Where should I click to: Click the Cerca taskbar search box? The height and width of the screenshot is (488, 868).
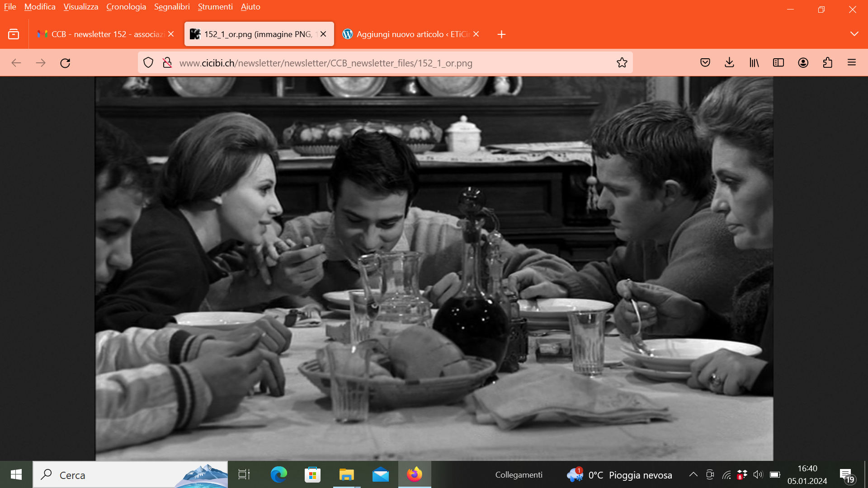(x=130, y=474)
